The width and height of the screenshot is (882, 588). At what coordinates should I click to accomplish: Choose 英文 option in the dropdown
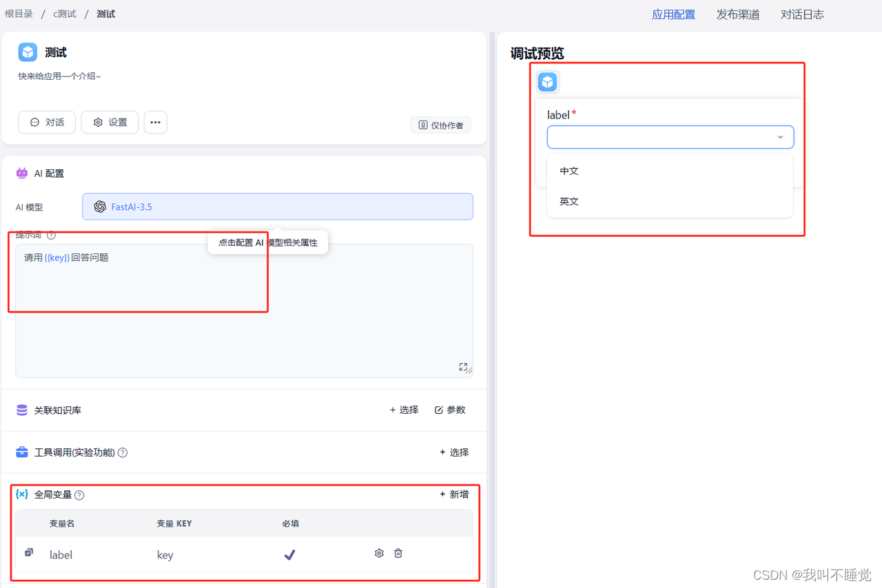[569, 202]
